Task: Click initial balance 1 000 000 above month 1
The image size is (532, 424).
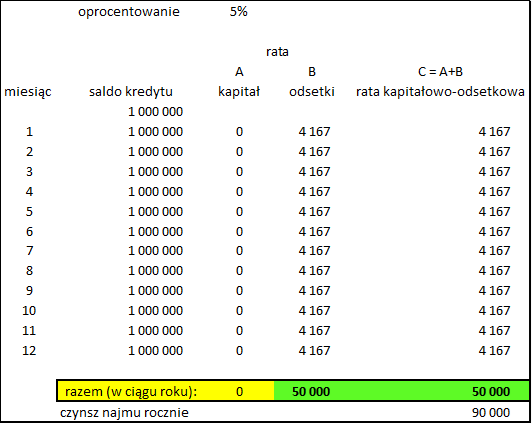Action: [x=155, y=112]
